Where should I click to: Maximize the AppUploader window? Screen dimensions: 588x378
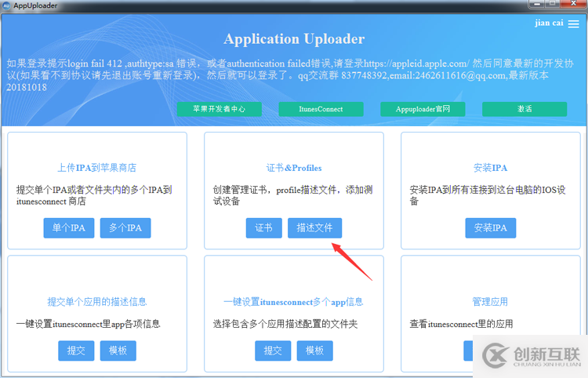(x=553, y=4)
